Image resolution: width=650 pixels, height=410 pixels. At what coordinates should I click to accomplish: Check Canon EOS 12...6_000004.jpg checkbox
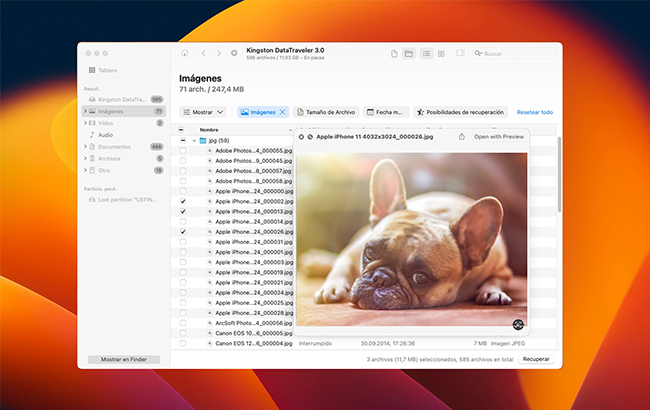183,343
